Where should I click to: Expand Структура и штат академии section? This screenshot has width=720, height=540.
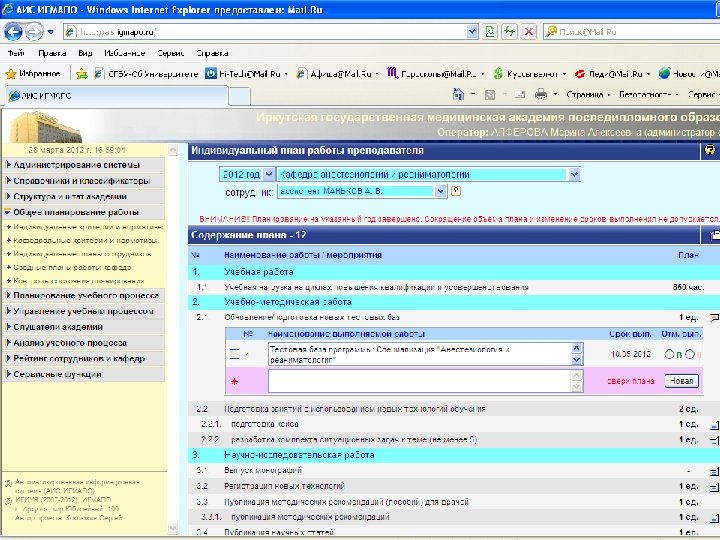[x=84, y=197]
